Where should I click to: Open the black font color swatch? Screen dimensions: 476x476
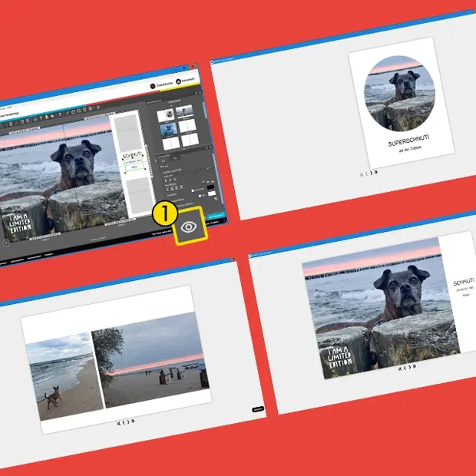(x=210, y=187)
